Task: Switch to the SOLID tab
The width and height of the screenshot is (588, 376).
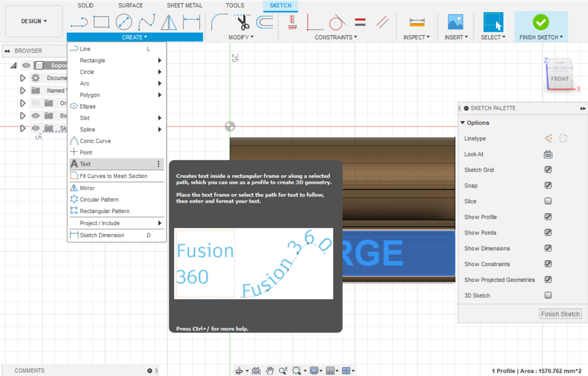Action: (85, 6)
